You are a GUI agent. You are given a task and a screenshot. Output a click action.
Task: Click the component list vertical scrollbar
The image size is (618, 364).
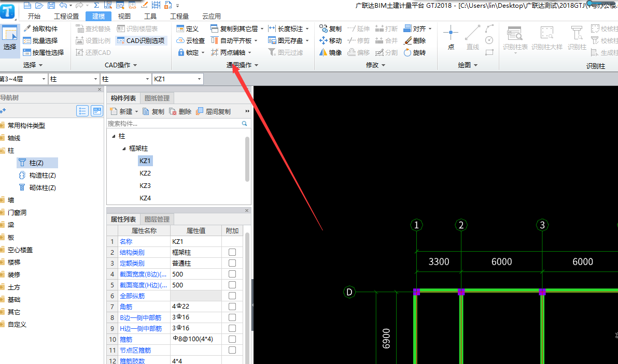tap(247, 159)
